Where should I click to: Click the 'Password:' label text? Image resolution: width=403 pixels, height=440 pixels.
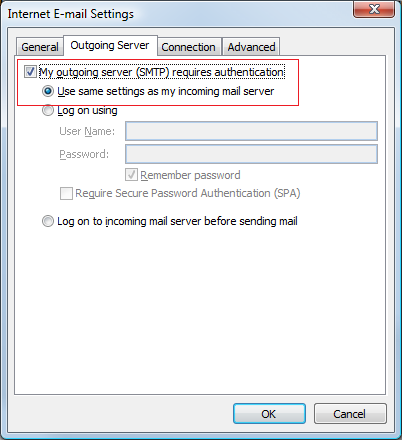coord(84,154)
